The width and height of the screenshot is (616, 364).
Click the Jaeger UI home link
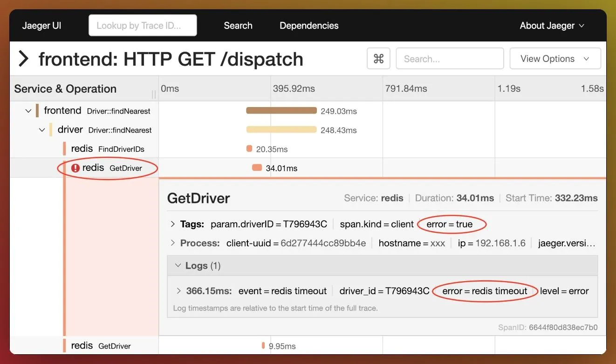tap(41, 26)
